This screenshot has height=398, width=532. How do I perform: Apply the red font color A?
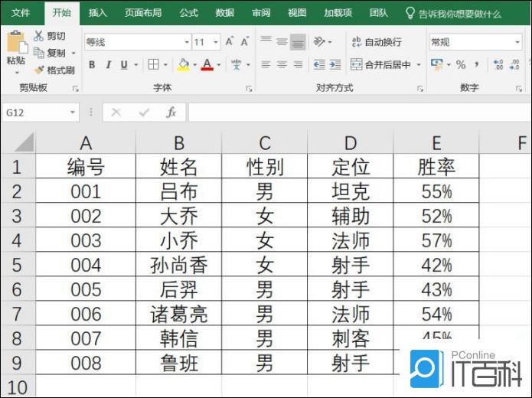coord(207,64)
